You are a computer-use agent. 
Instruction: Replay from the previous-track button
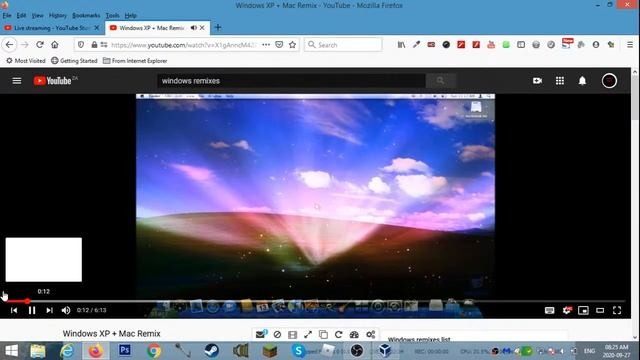point(14,311)
